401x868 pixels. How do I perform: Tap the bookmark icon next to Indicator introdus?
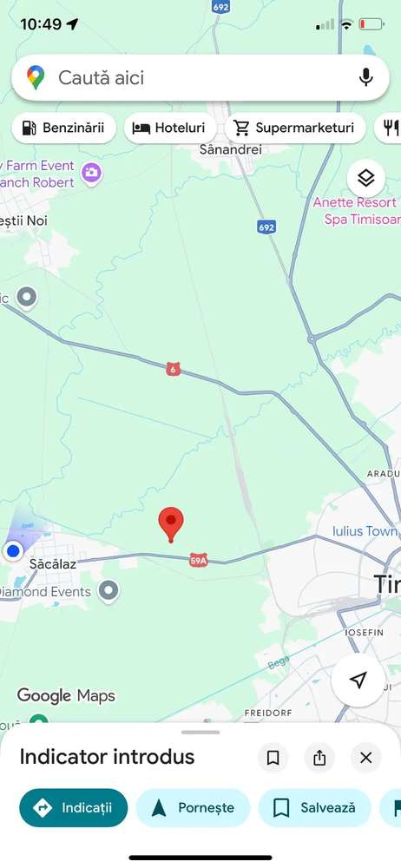(273, 757)
